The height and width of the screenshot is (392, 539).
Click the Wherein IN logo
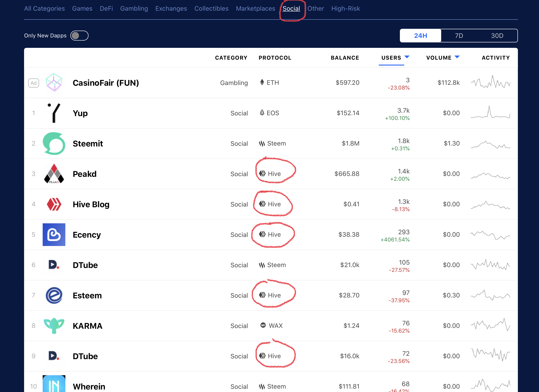coord(54,384)
